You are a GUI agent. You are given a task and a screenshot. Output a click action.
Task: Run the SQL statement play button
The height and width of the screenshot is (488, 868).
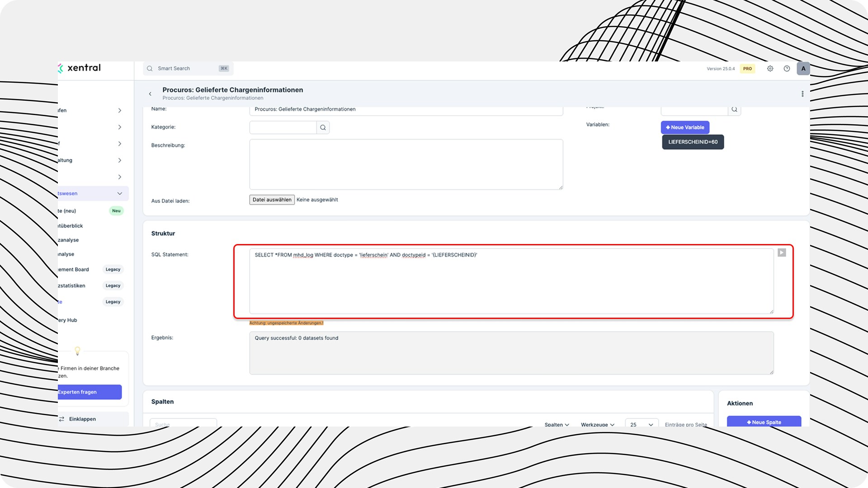click(782, 253)
